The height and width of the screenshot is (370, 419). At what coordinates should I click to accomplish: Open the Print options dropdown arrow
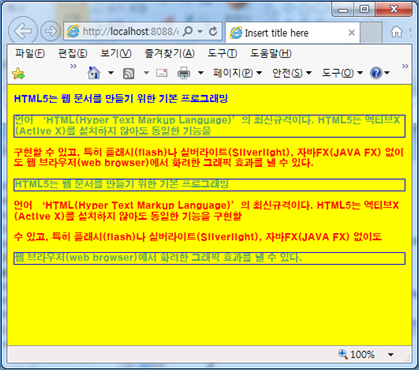point(200,73)
